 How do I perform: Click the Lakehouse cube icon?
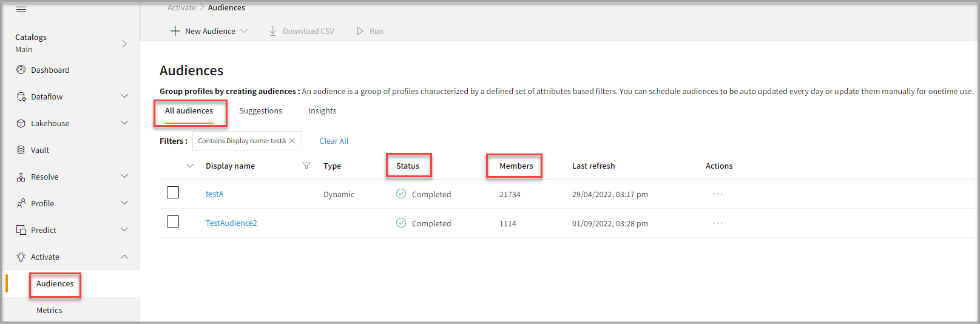(21, 123)
